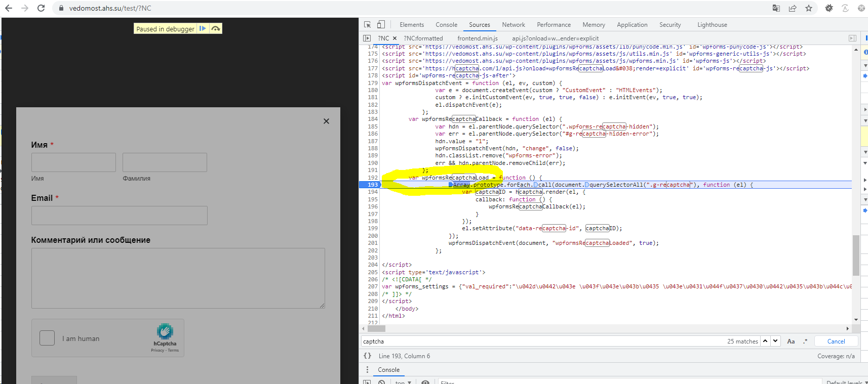868x384 pixels.
Task: Click the hCaptcha logo
Action: point(165,331)
